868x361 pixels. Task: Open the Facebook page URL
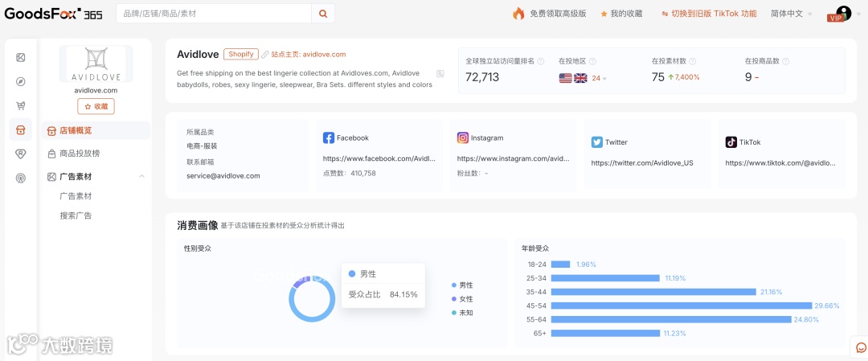(379, 158)
